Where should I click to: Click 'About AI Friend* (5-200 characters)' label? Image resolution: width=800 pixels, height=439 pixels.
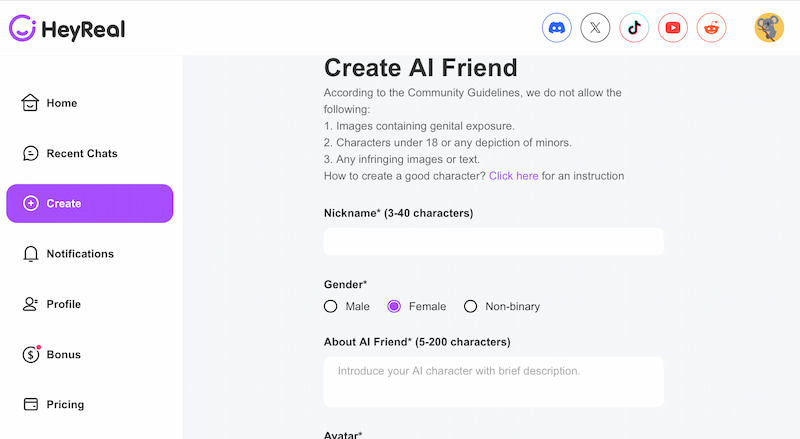pos(417,342)
